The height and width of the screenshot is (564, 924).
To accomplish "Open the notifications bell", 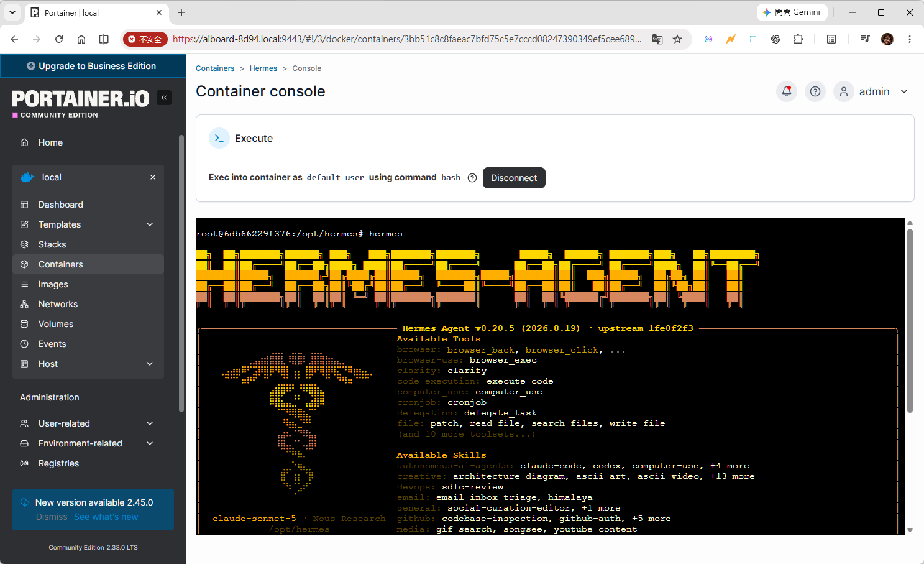I will pyautogui.click(x=787, y=91).
